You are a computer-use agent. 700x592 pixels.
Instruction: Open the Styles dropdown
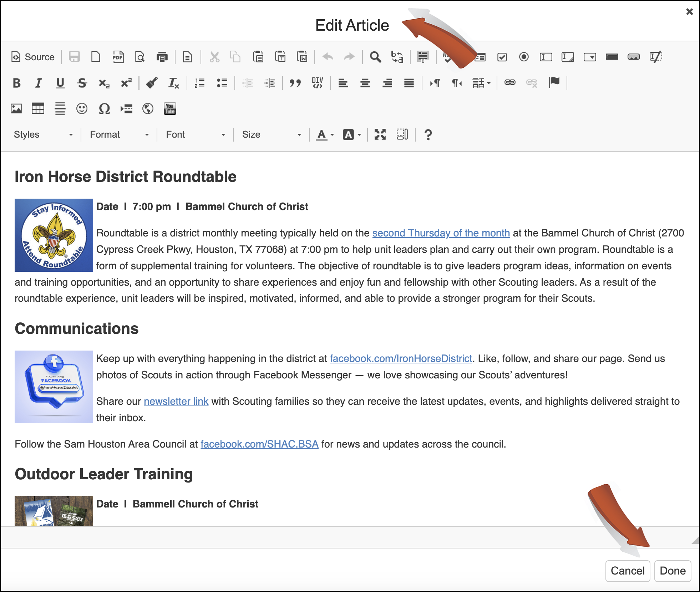[43, 134]
